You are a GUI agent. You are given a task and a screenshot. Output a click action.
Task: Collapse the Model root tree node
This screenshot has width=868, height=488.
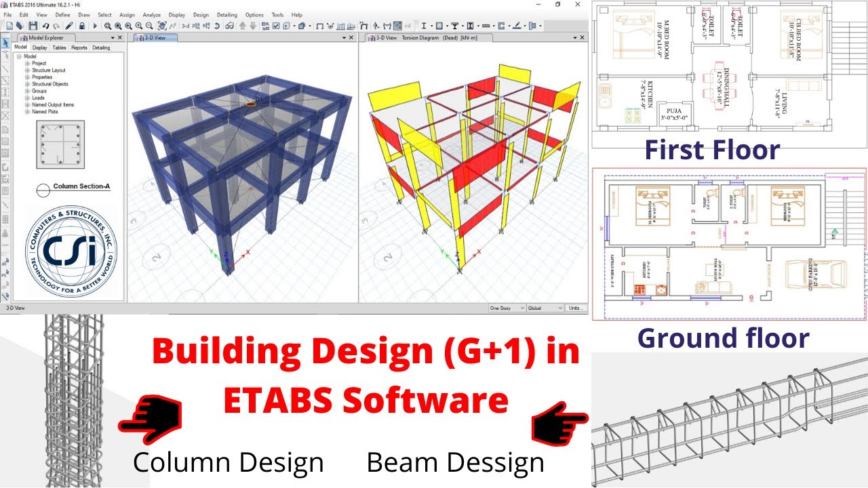coord(19,56)
